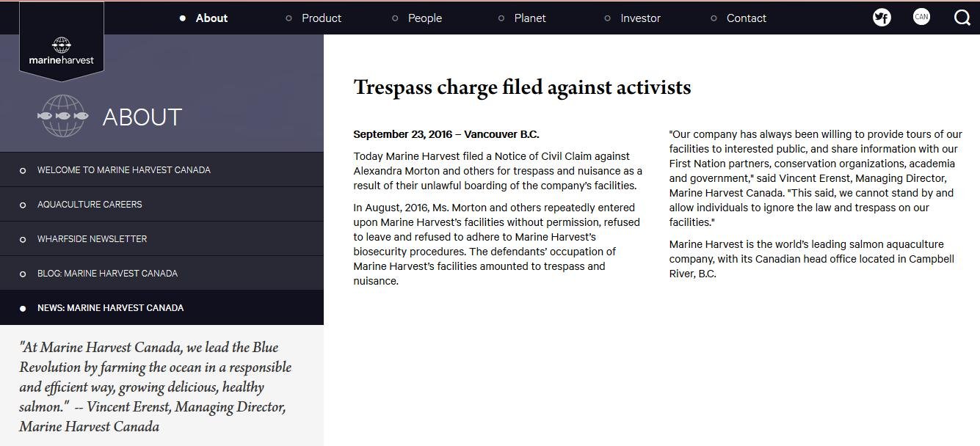980x446 pixels.
Task: Select People in the top navigation
Action: click(x=424, y=18)
